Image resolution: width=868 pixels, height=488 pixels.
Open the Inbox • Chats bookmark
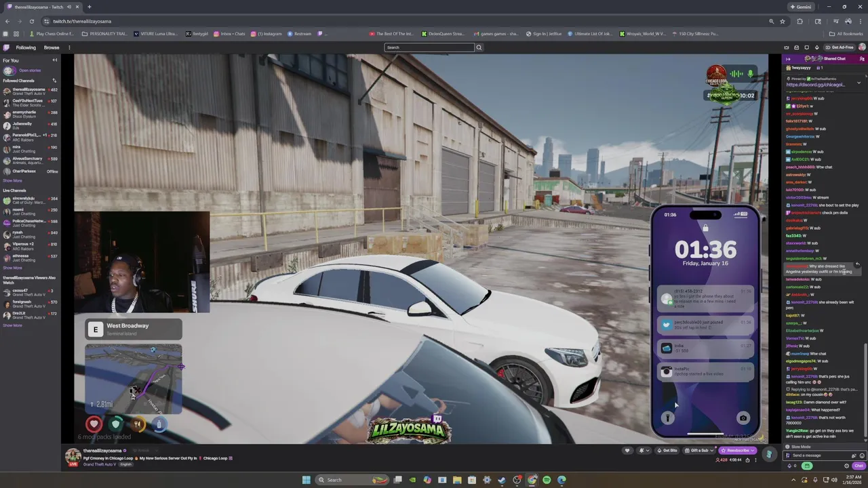click(229, 33)
